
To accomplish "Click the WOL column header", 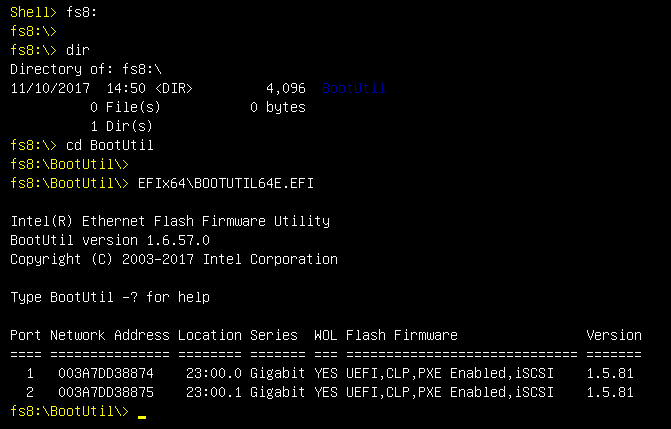I will (x=326, y=335).
